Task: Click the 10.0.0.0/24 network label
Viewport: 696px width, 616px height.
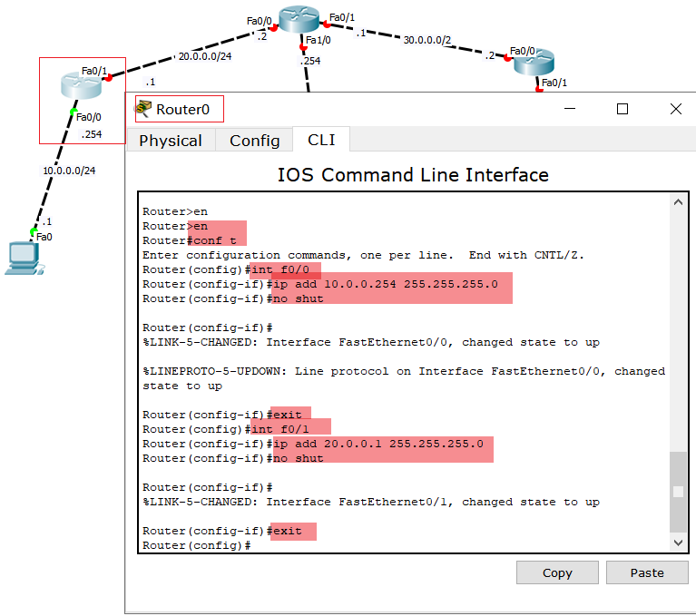Action: tap(69, 171)
